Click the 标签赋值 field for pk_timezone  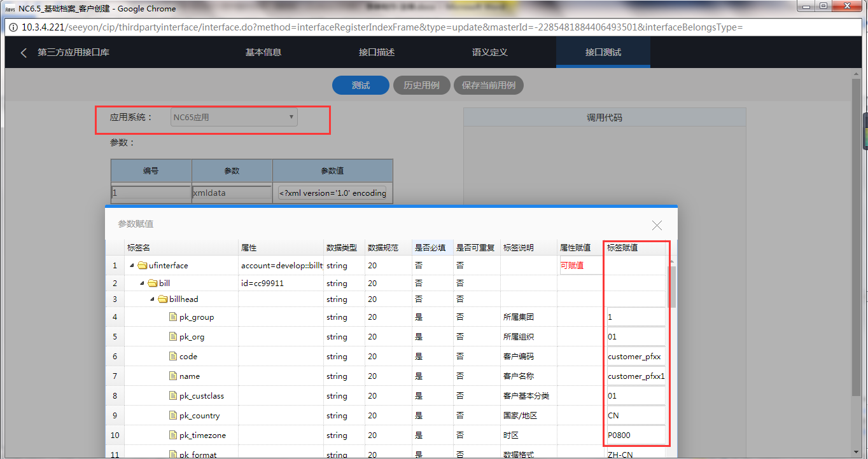pyautogui.click(x=636, y=435)
